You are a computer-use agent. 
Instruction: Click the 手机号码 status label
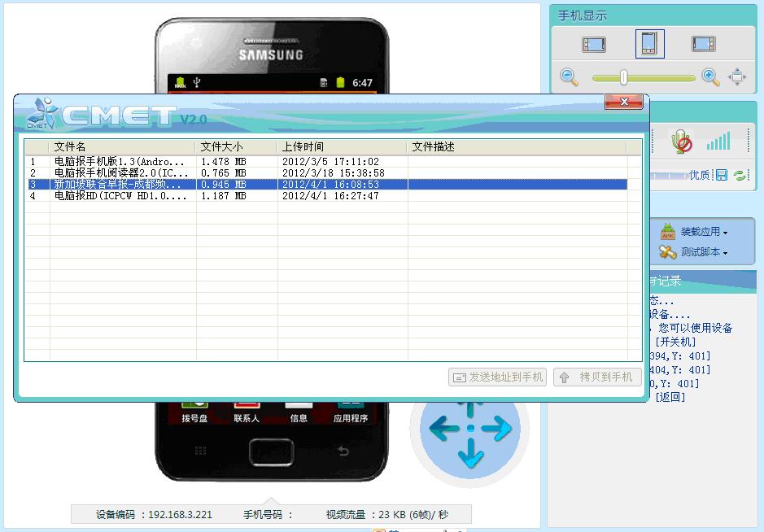tap(268, 514)
